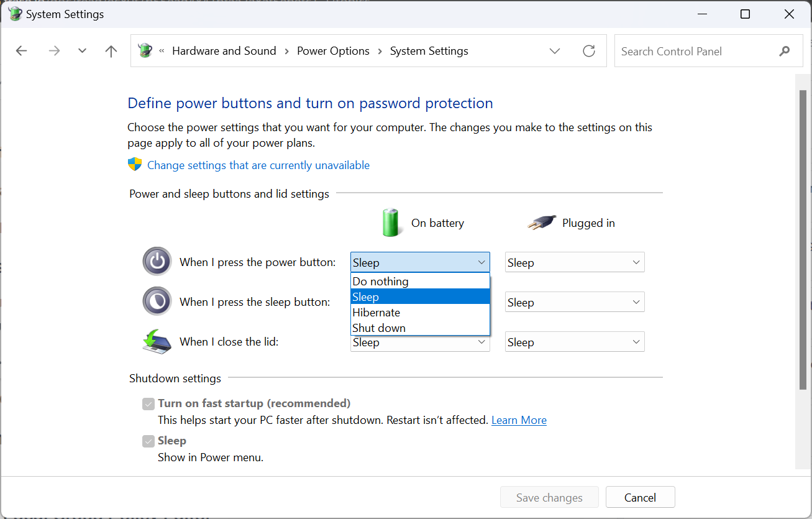The height and width of the screenshot is (519, 812).
Task: Click the power button icon
Action: (157, 262)
